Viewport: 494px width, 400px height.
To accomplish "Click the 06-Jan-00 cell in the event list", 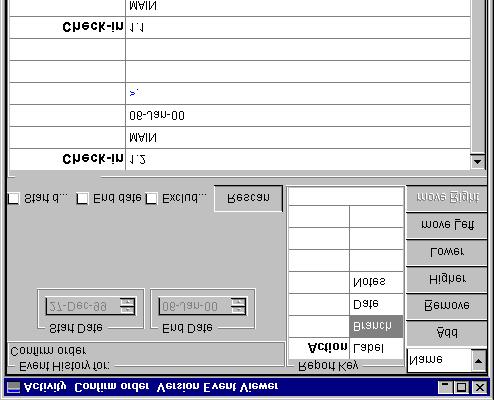I will click(298, 116).
